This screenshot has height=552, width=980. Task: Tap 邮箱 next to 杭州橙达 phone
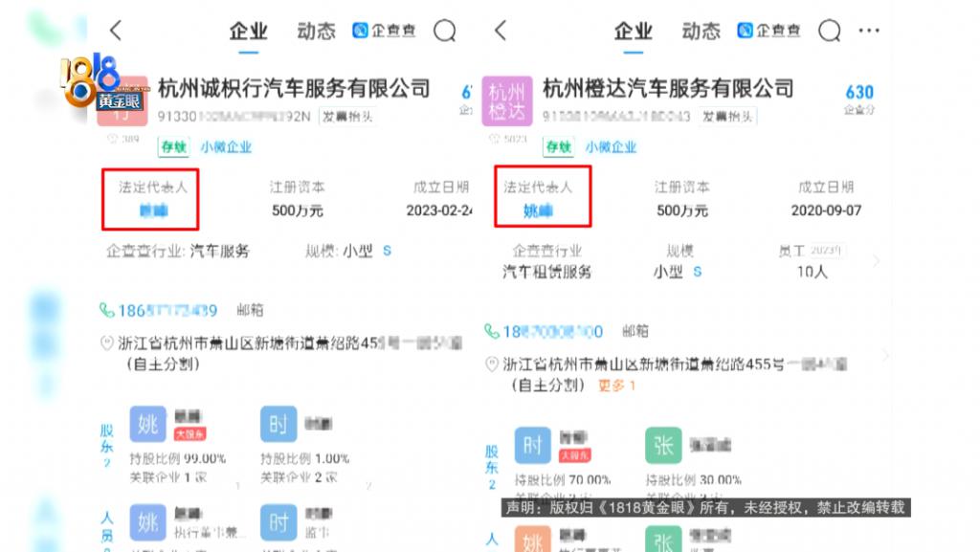pyautogui.click(x=635, y=332)
